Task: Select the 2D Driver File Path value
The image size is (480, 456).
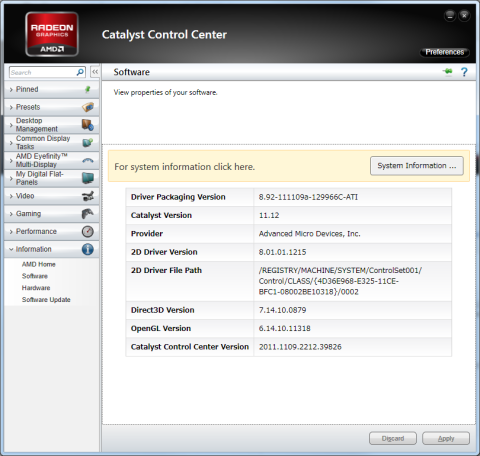Action: [x=340, y=281]
